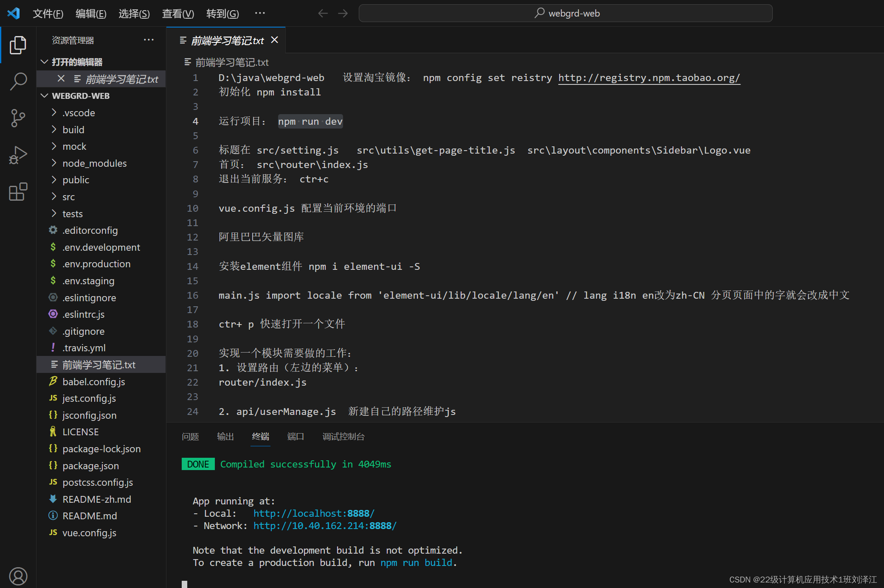Open the Accounts icon at bottom
Viewport: 884px width, 588px height.
18,576
